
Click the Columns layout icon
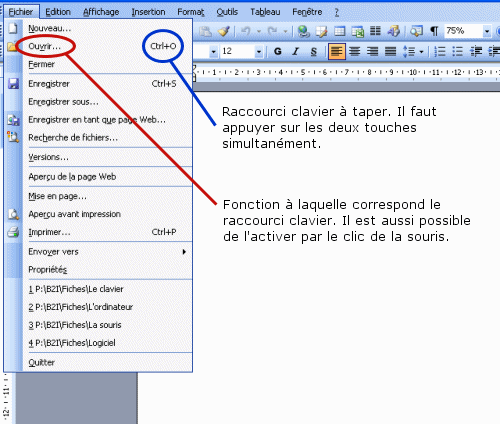(375, 31)
